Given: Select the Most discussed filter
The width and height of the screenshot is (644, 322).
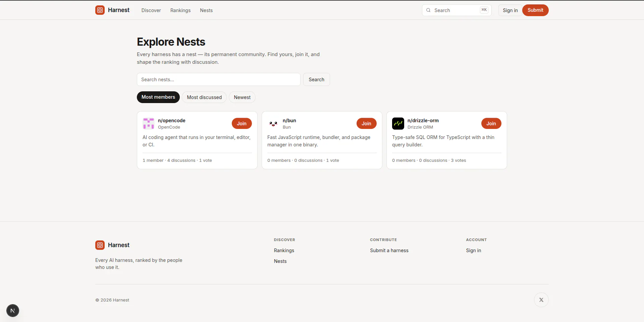Looking at the screenshot, I should click(x=204, y=97).
